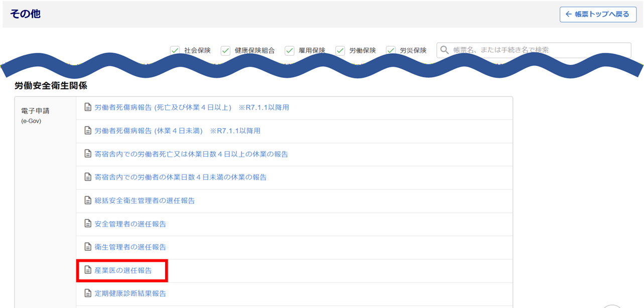Open 安全管理者の選任報告 link
The width and height of the screenshot is (644, 308).
click(131, 224)
